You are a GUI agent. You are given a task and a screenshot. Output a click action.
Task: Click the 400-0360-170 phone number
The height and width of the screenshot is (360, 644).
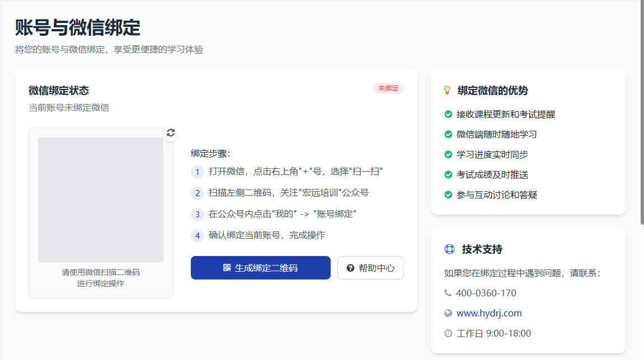(x=486, y=293)
